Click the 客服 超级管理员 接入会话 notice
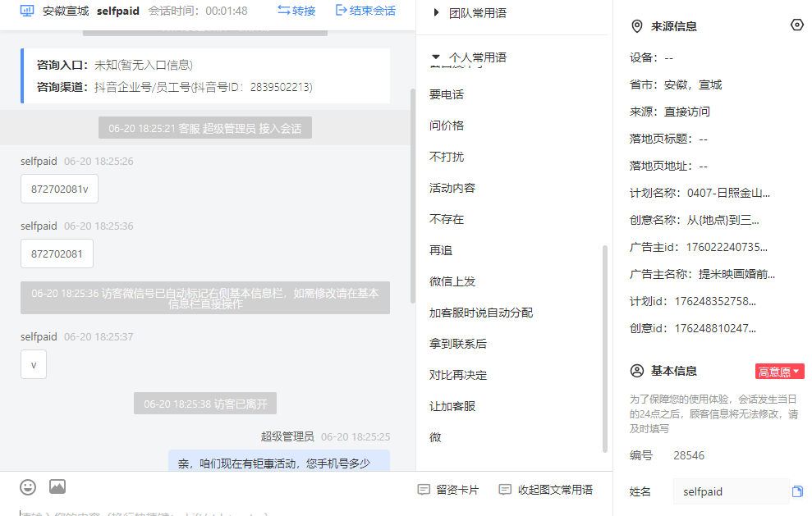The image size is (812, 516). click(205, 128)
